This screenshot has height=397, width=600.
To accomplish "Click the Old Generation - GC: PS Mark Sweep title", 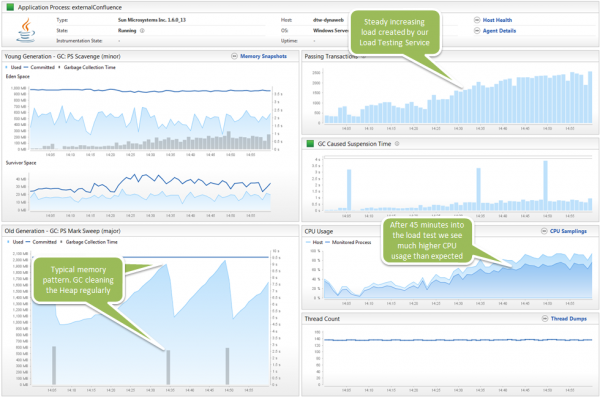I will click(x=62, y=231).
